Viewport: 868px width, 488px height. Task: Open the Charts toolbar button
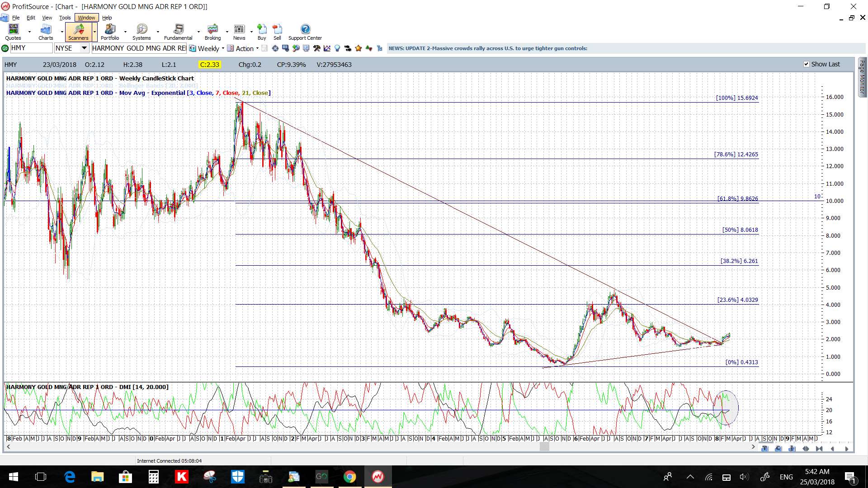(x=46, y=32)
